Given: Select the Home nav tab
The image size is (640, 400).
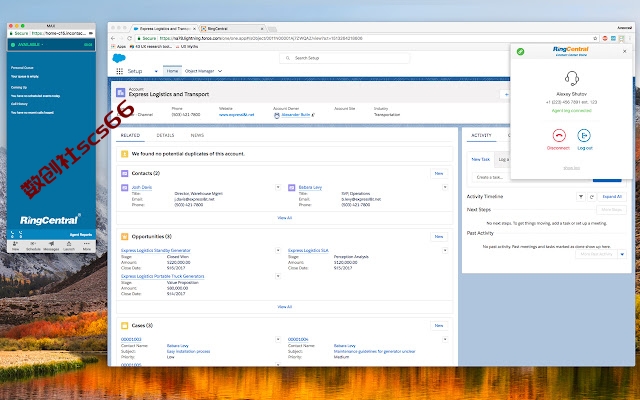Looking at the screenshot, I should (x=172, y=71).
